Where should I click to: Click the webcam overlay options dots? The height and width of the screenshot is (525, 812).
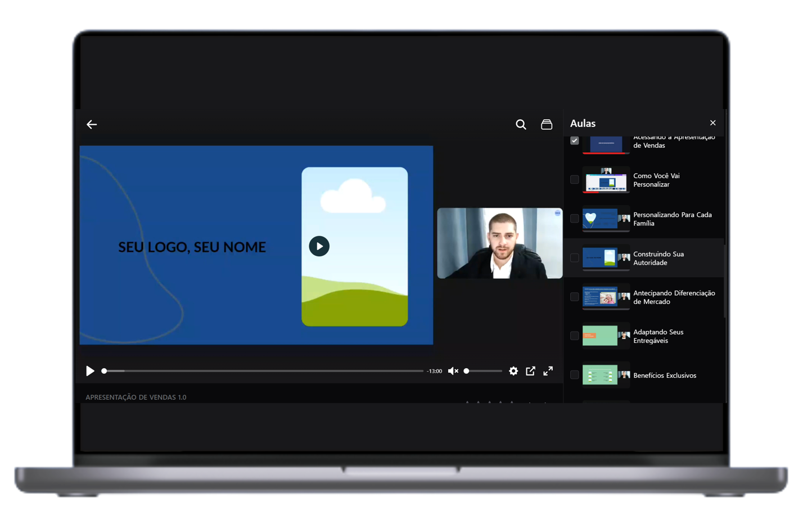[x=557, y=213]
